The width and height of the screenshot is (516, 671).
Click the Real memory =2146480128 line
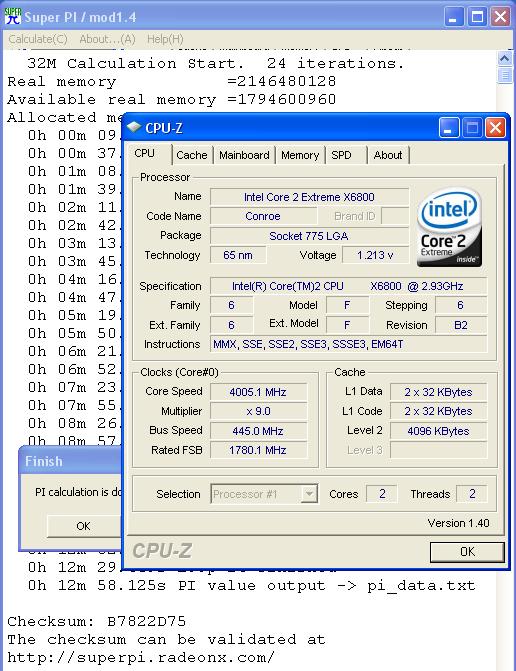pyautogui.click(x=172, y=81)
